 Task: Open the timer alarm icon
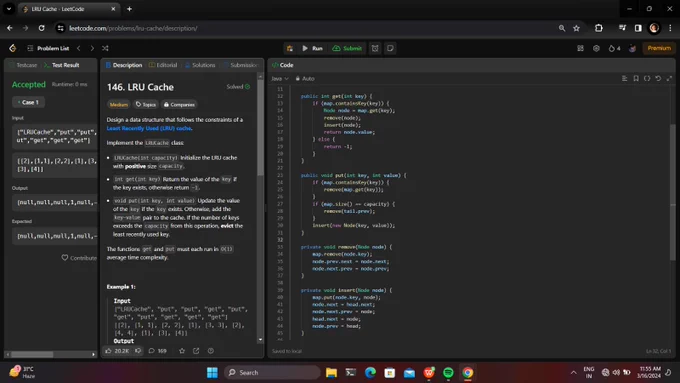(x=375, y=48)
